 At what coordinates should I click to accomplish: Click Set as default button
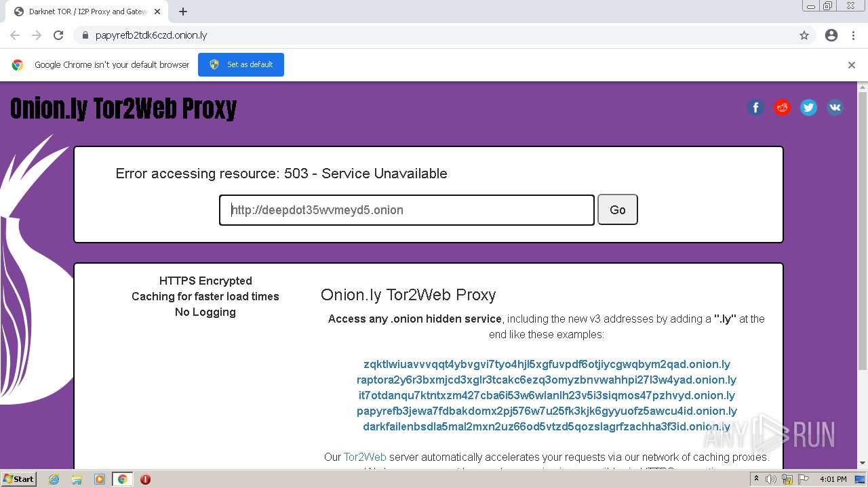[241, 64]
